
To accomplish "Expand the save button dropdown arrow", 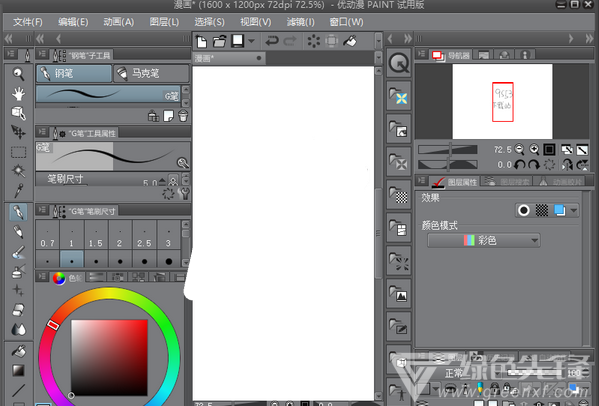I will point(251,41).
